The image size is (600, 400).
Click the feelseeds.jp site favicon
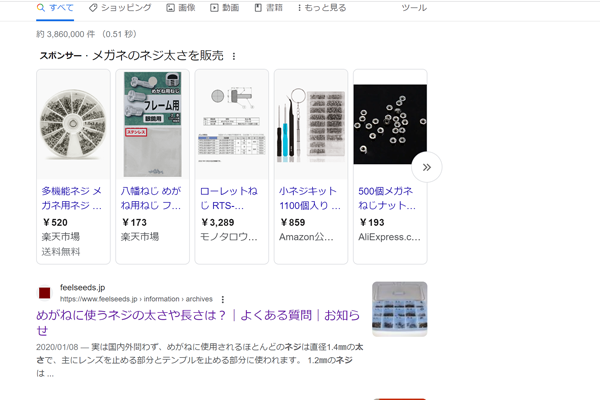tap(45, 293)
